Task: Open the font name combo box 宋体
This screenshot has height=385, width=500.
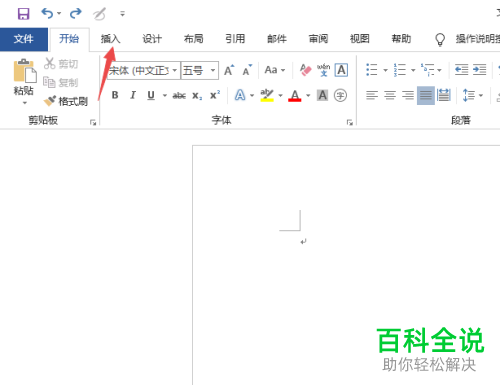Action: point(144,70)
